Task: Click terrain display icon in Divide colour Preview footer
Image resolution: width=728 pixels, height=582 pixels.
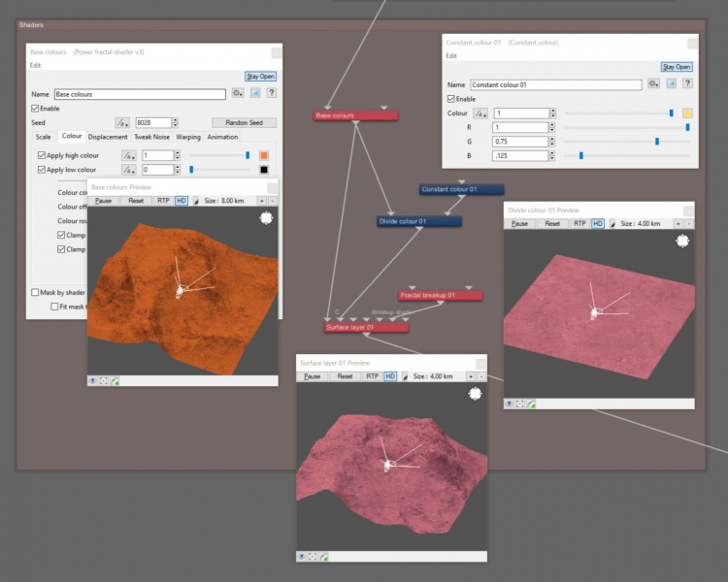Action: [531, 404]
